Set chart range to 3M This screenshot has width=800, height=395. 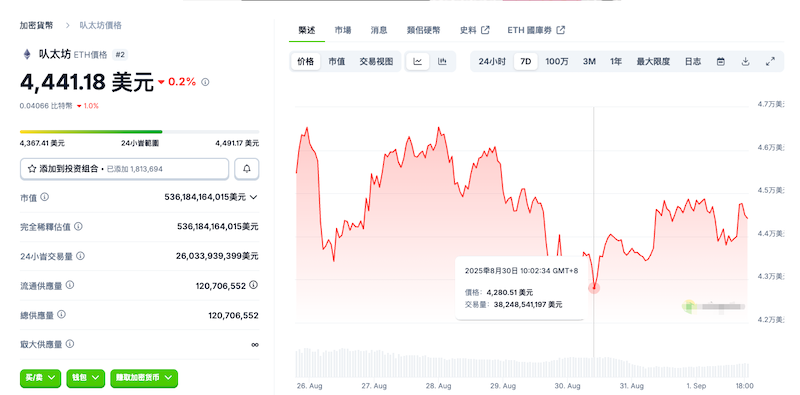[589, 62]
